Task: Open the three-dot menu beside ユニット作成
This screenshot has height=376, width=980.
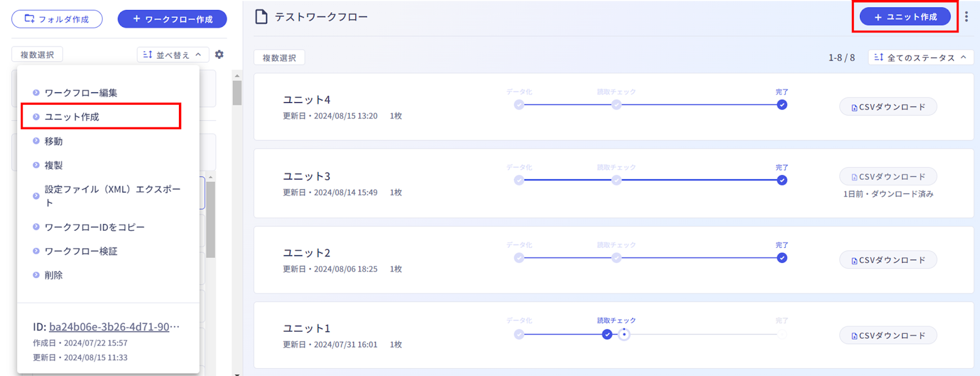Action: pos(967,17)
